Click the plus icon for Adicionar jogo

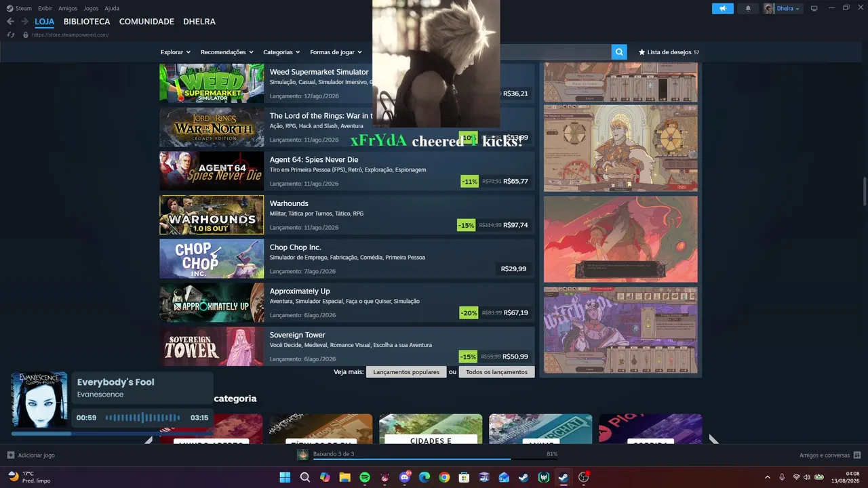[x=10, y=455]
